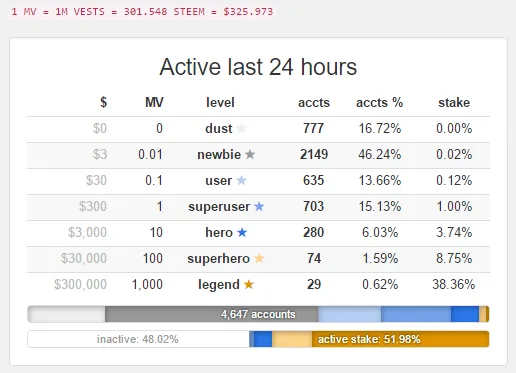The width and height of the screenshot is (516, 373).
Task: Click the gray '4,647 accounts' bar segment
Action: [211, 314]
